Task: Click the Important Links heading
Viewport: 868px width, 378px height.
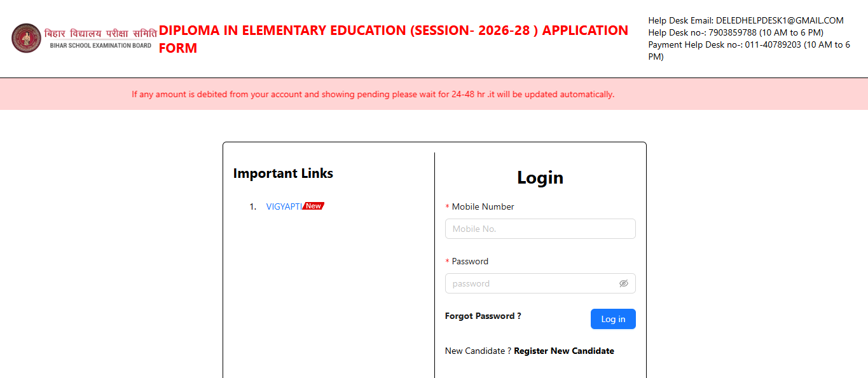Action: coord(283,173)
